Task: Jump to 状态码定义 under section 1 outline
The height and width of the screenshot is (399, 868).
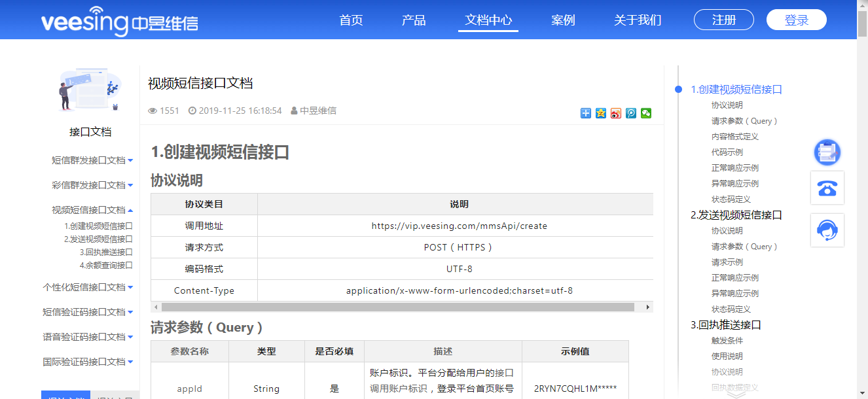Action: (731, 199)
